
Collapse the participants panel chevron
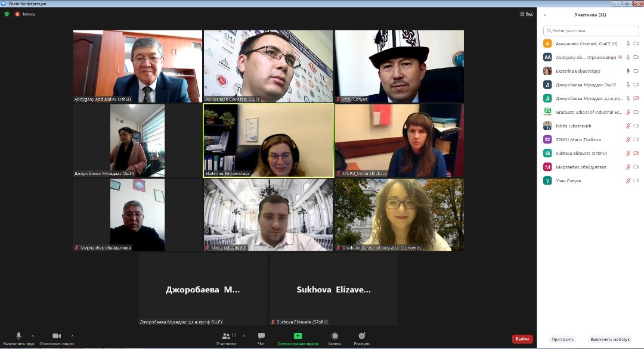[545, 15]
